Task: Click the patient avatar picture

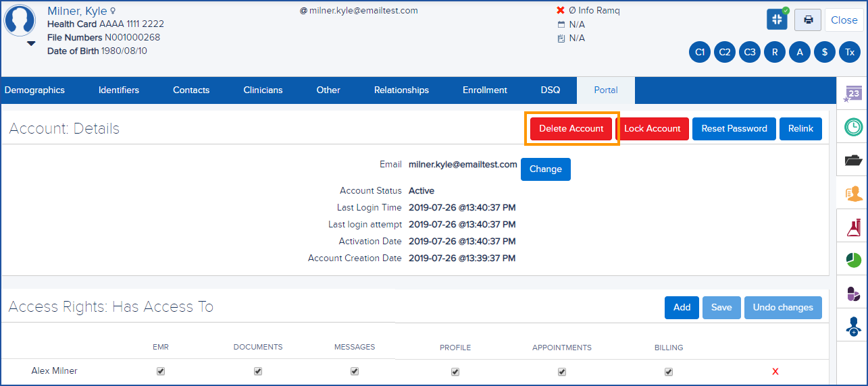Action: pos(20,20)
